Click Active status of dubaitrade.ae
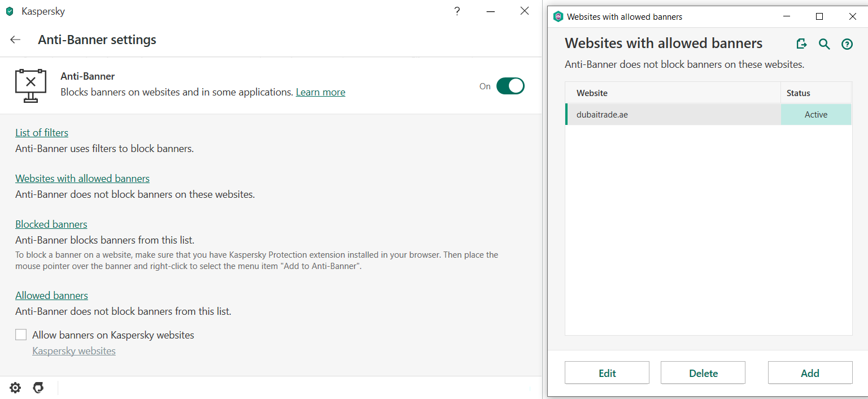Image resolution: width=868 pixels, height=399 pixels. click(x=816, y=114)
